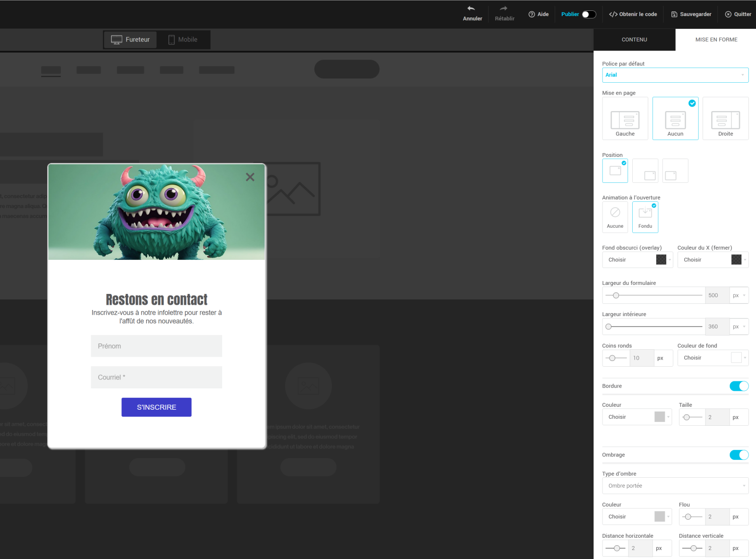Open Largeur du formulaire unit dropdown
Image resolution: width=756 pixels, height=559 pixels.
tap(739, 295)
